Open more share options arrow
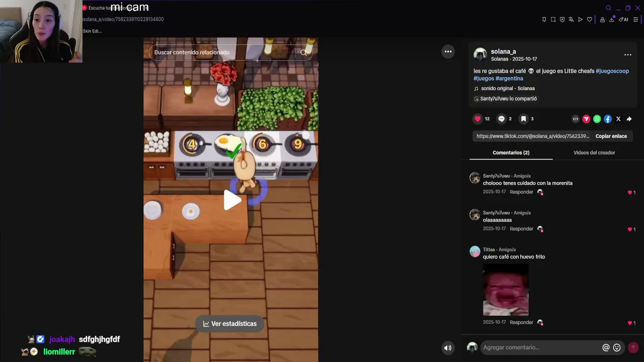644x362 pixels. click(629, 119)
